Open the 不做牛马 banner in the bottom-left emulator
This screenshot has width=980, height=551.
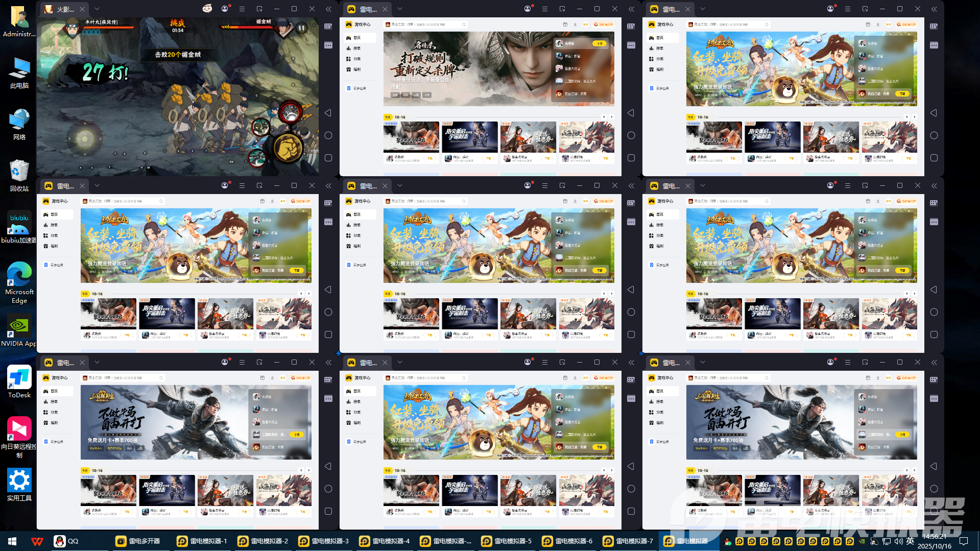coord(196,422)
